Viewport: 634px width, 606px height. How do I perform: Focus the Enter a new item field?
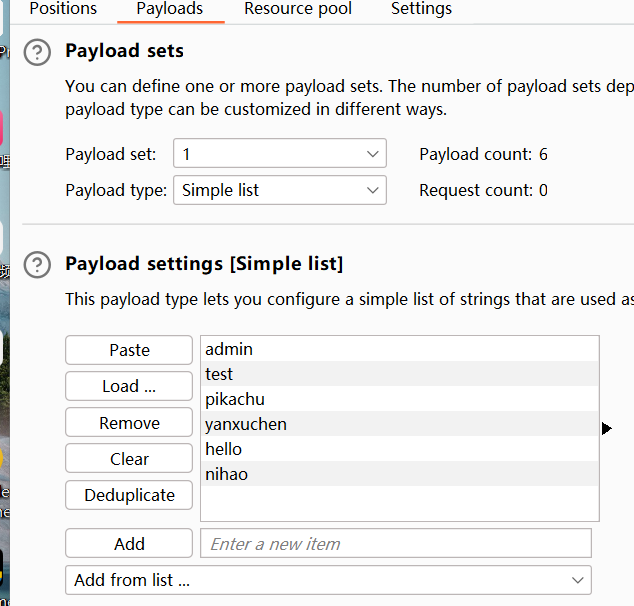[x=396, y=543]
